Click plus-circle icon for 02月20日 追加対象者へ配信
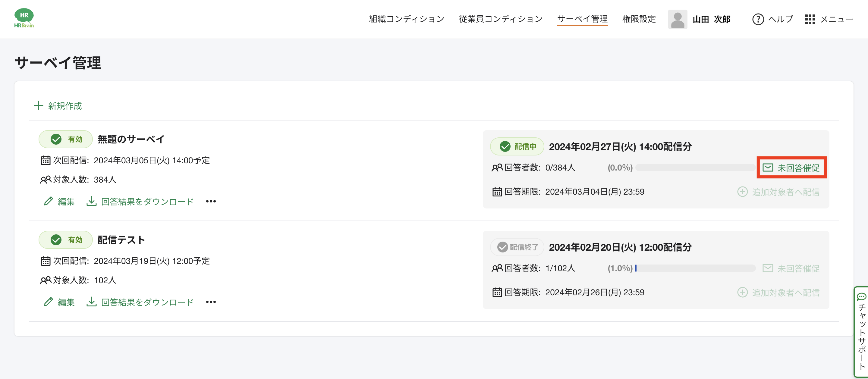Screen dimensions: 868x379 (742, 293)
